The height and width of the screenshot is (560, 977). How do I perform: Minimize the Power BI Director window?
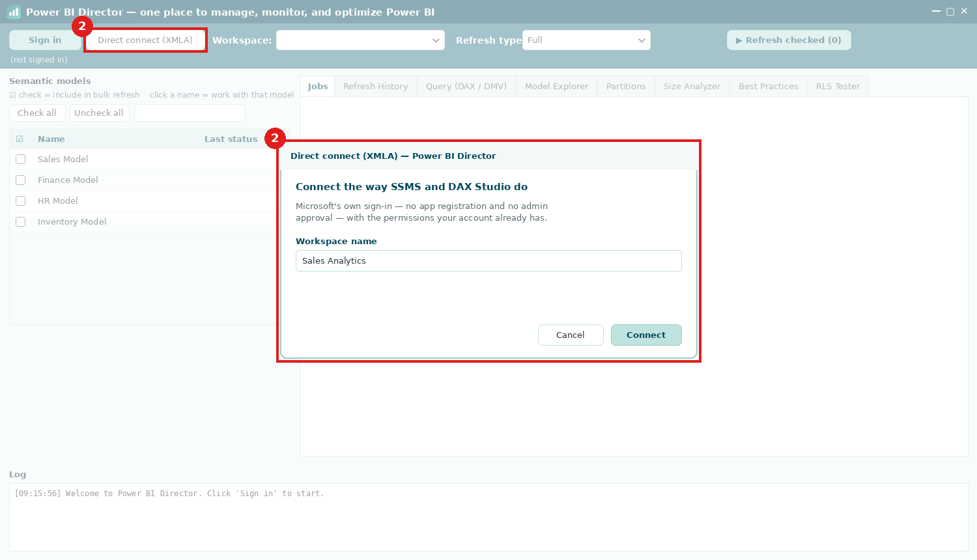click(x=936, y=11)
